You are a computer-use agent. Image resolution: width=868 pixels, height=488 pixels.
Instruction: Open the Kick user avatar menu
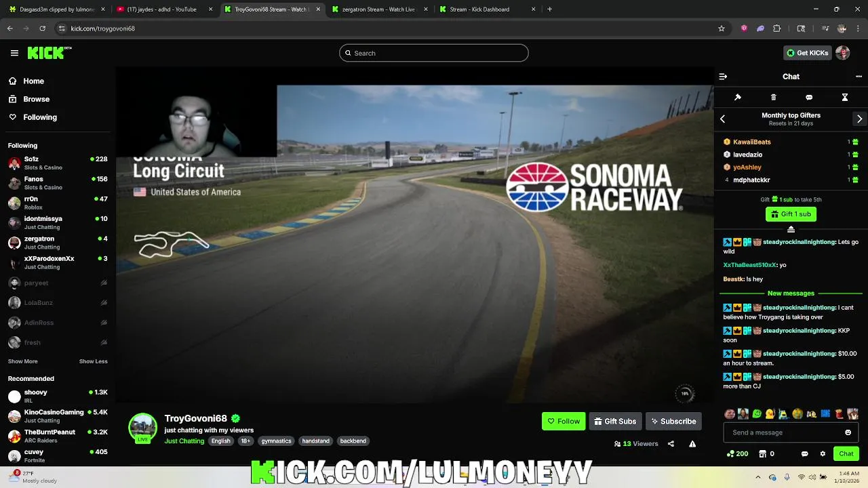(843, 53)
